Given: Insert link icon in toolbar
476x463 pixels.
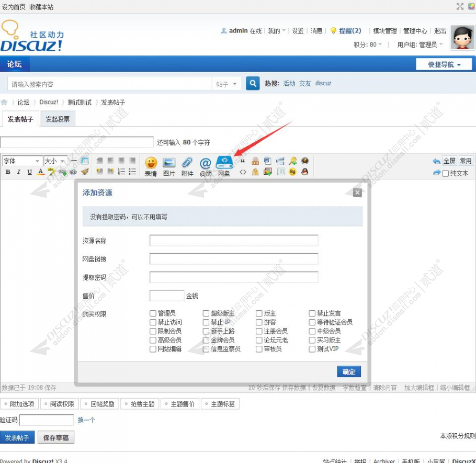Looking at the screenshot, I should pyautogui.click(x=63, y=172).
